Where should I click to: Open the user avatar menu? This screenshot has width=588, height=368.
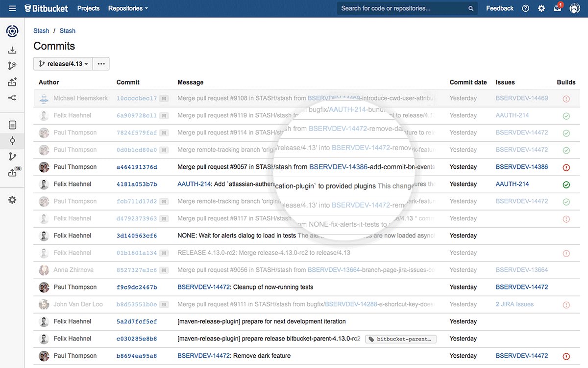(x=574, y=8)
